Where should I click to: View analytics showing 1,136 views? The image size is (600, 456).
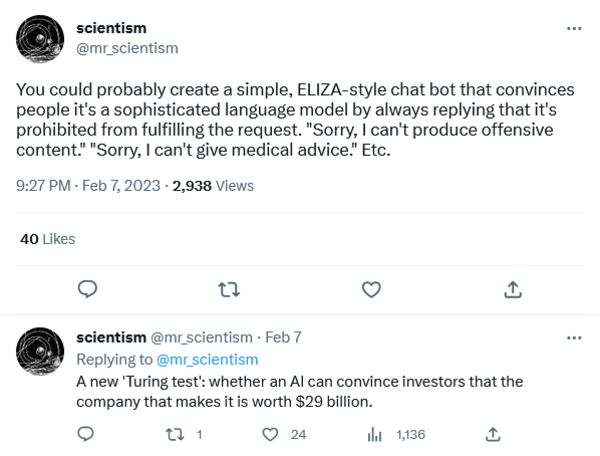click(376, 434)
